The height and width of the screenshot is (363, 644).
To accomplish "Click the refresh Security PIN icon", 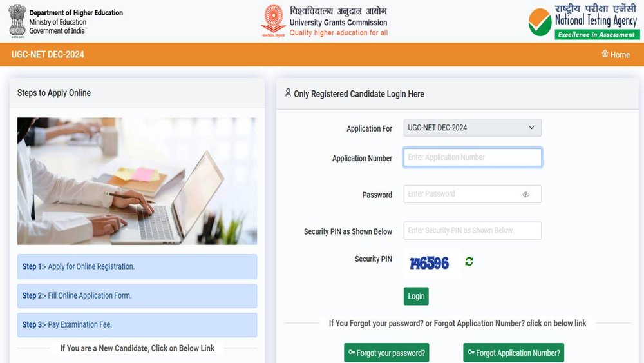I will 469,262.
